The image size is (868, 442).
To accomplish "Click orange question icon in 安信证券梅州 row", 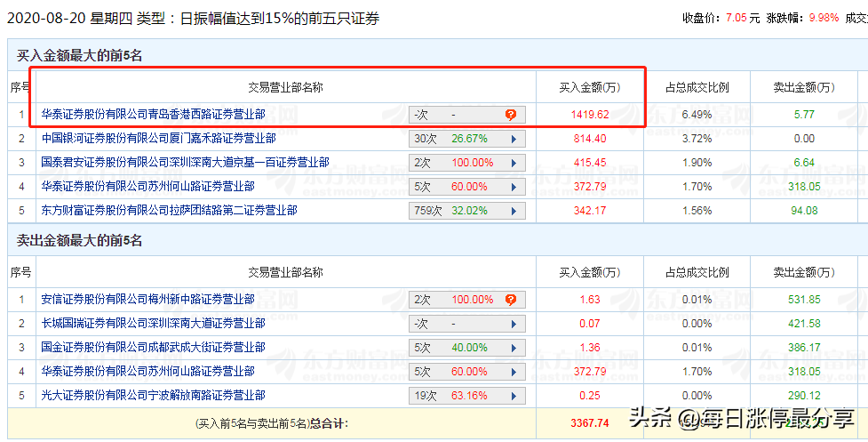I will (x=510, y=300).
